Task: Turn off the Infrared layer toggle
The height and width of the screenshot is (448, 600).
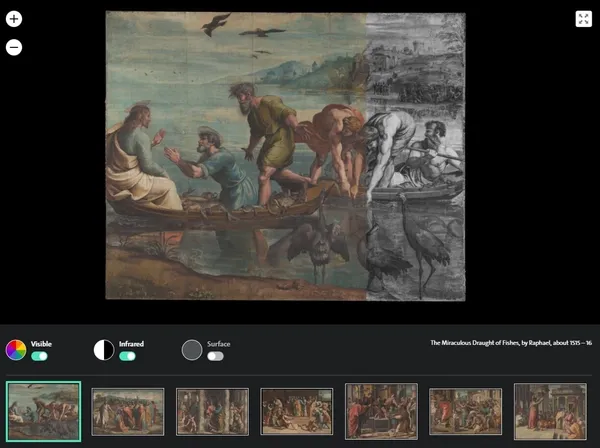Action: click(x=127, y=356)
